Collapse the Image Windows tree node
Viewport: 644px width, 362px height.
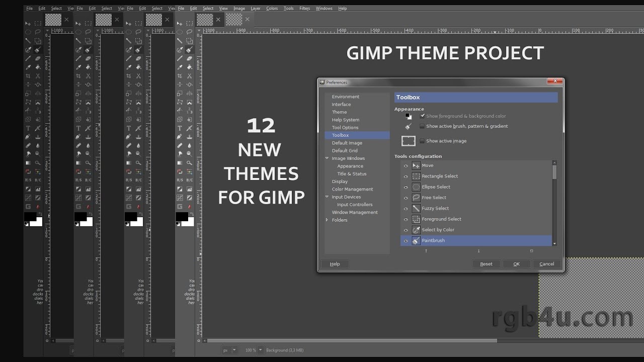coord(327,158)
